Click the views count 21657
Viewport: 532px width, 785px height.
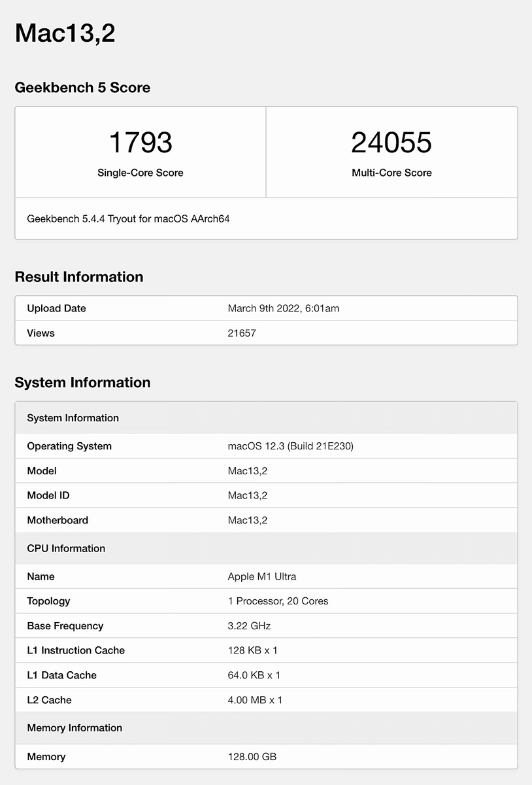tap(242, 333)
